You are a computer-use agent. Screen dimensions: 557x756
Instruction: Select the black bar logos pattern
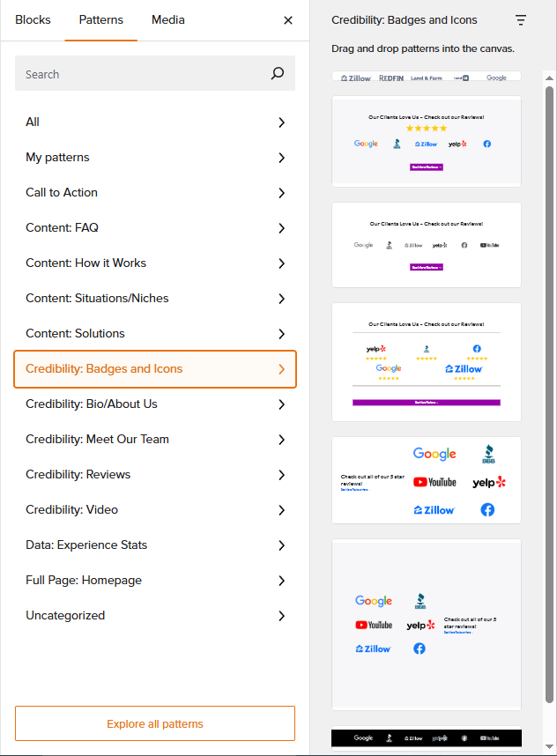point(427,737)
